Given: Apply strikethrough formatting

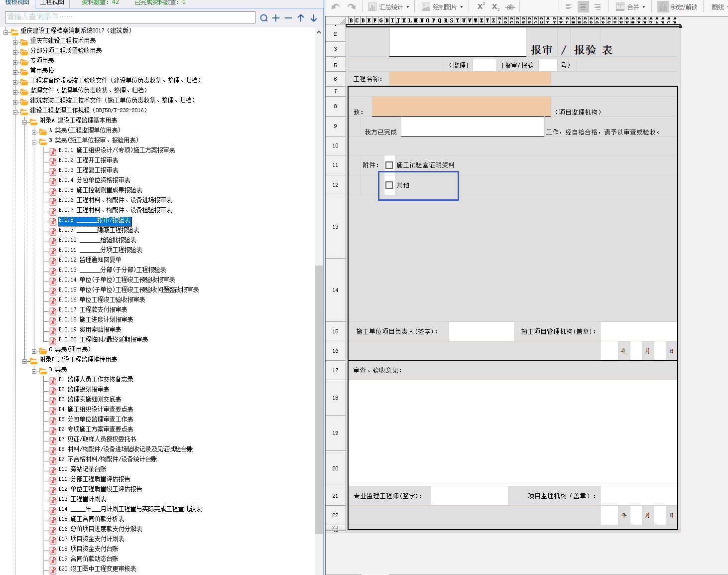Looking at the screenshot, I should (510, 6).
